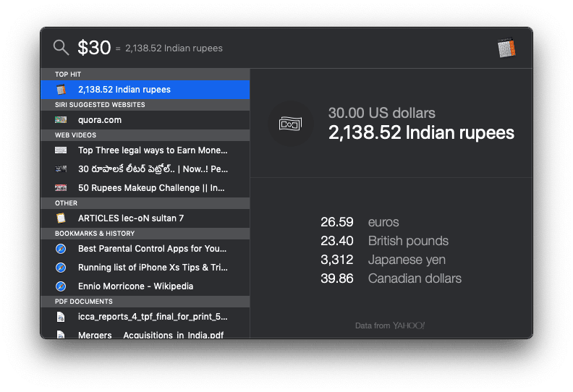
Task: Click the notes icon beside ARTICLES lec-oN
Action: coord(61,218)
